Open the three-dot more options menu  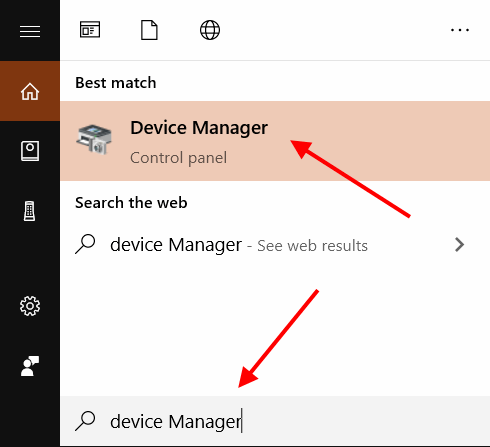pyautogui.click(x=460, y=30)
